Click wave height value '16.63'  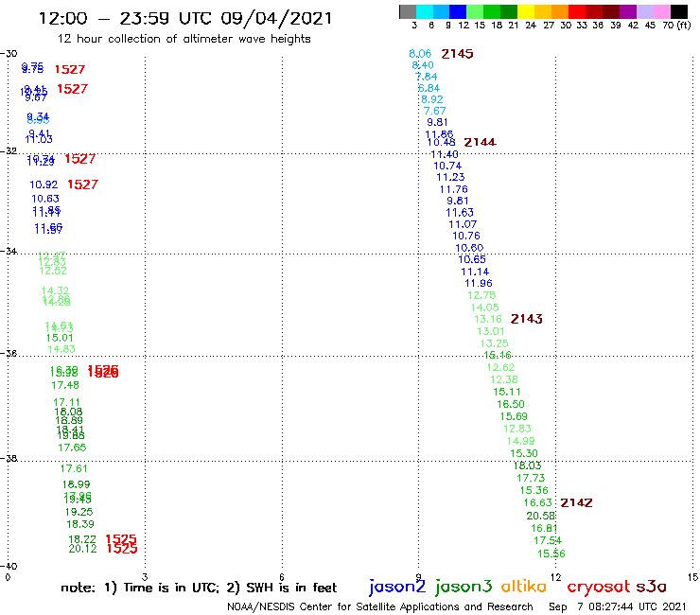point(538,503)
